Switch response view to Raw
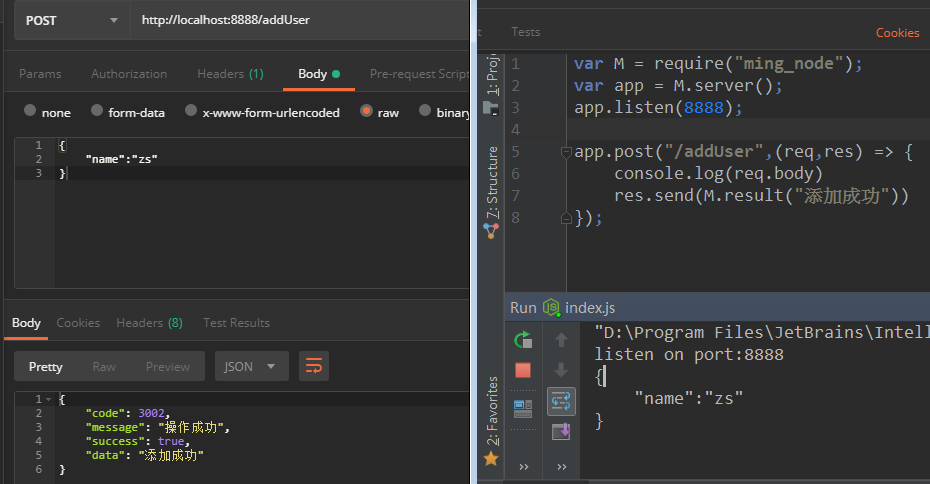Image resolution: width=930 pixels, height=484 pixels. 104,367
